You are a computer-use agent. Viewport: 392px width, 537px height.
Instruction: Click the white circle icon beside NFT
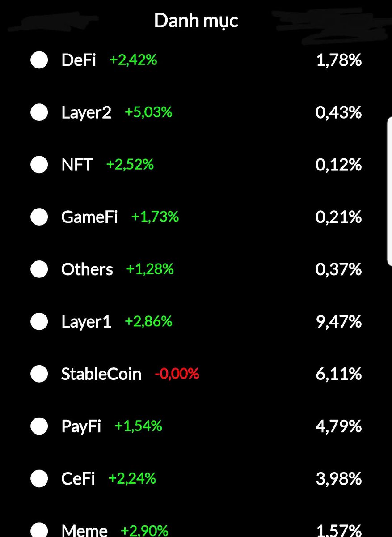click(39, 165)
